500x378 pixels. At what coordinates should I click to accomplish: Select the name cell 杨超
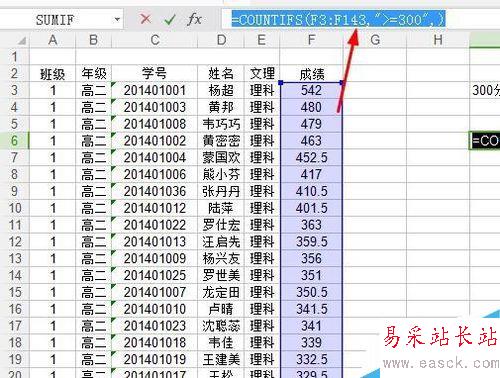(221, 90)
